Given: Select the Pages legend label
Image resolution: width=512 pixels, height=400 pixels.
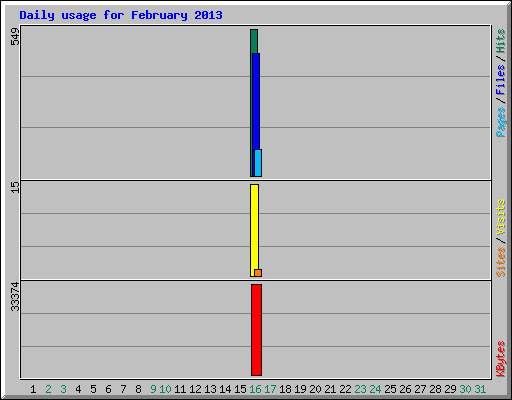Looking at the screenshot, I should [500, 122].
